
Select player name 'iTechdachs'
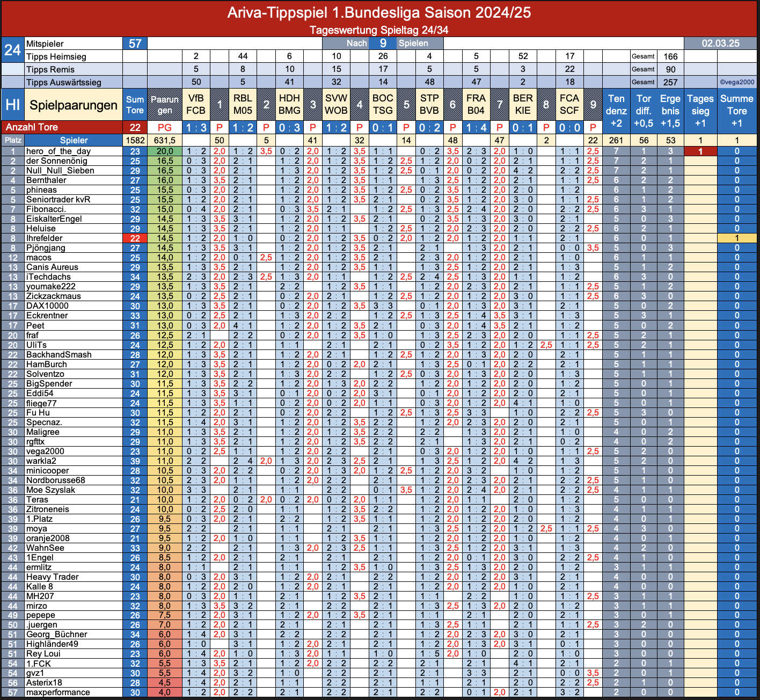tap(47, 277)
